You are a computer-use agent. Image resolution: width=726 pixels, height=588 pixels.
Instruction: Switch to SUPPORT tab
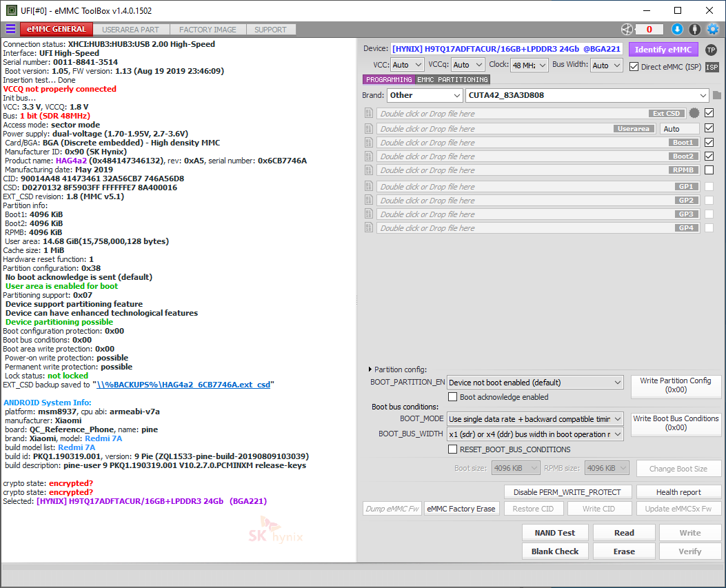270,30
